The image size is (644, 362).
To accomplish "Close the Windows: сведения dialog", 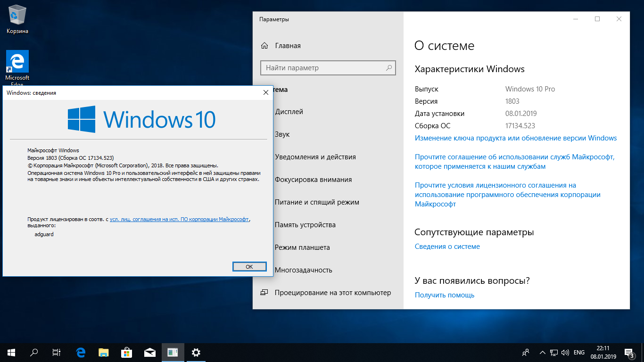I will [266, 93].
